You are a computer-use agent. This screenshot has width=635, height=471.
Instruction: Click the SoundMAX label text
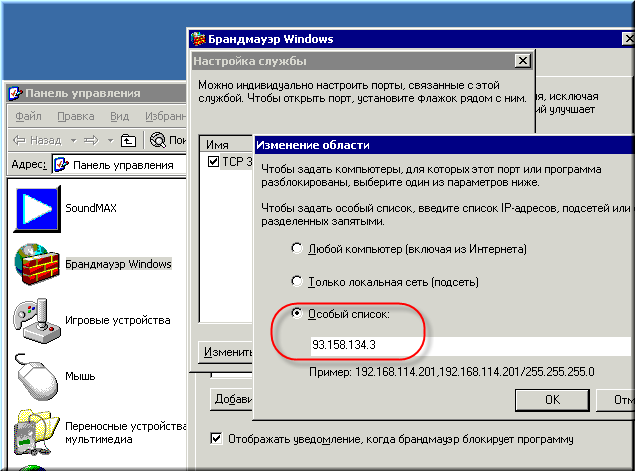click(x=91, y=208)
